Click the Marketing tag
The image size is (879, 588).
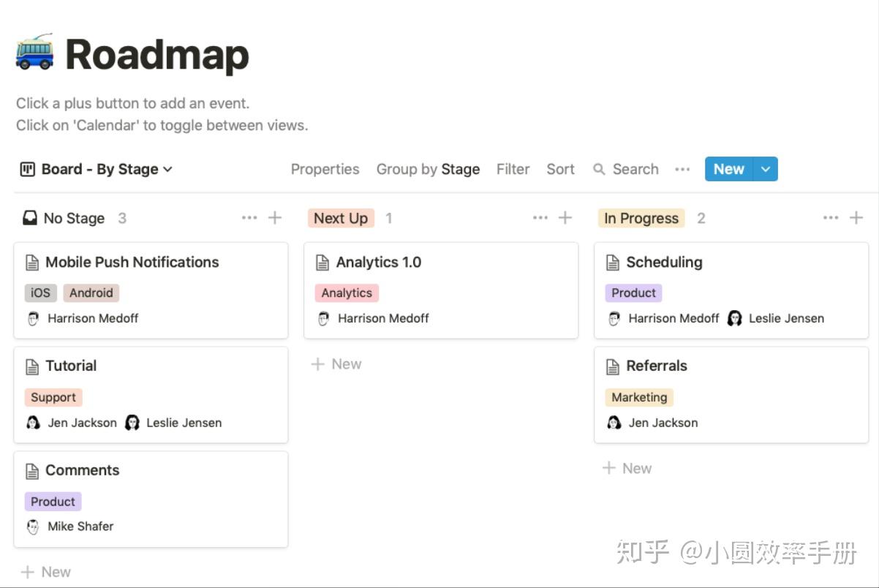639,397
